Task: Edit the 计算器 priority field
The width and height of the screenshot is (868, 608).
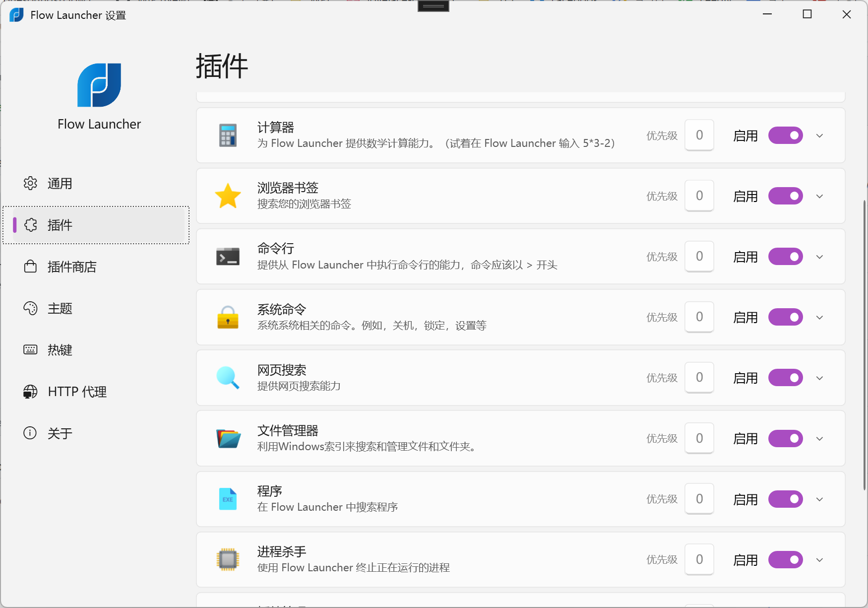Action: point(699,135)
